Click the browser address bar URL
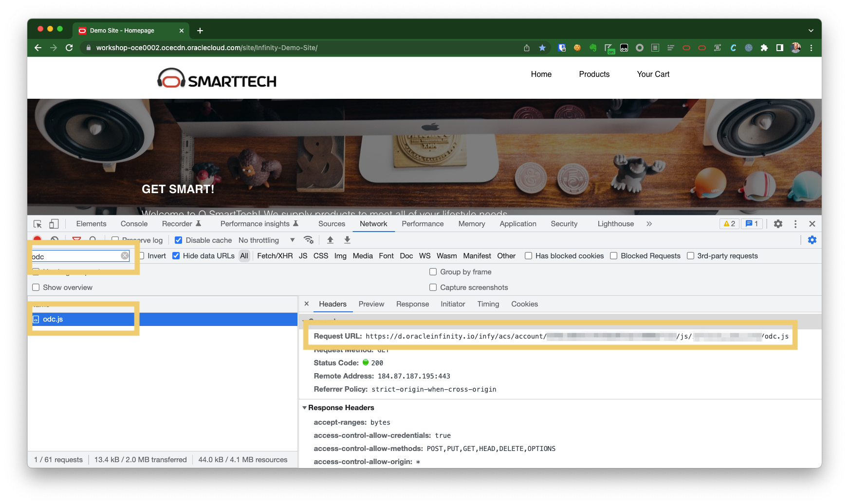 (207, 48)
